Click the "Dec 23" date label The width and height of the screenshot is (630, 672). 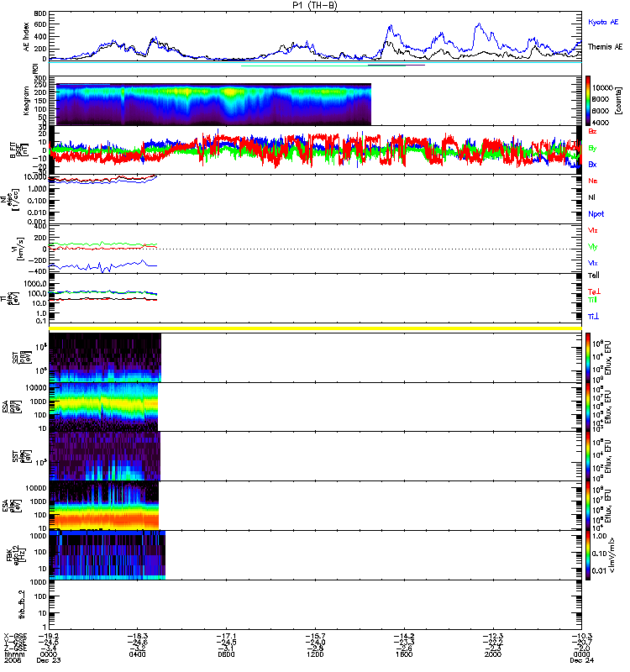(x=49, y=660)
